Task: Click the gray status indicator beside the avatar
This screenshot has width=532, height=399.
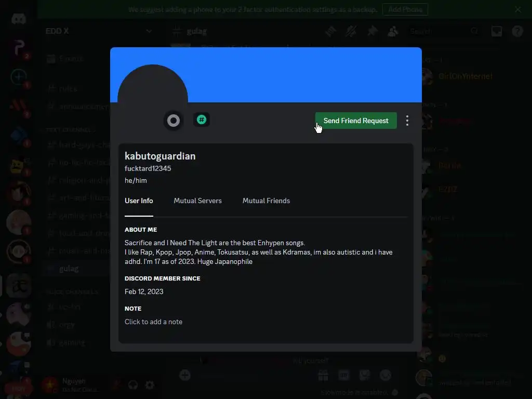Action: coord(174,121)
